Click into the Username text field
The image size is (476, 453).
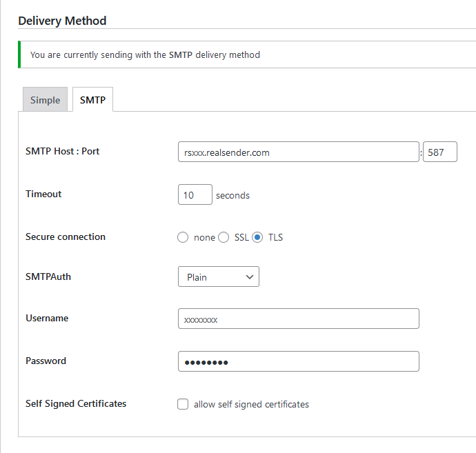point(298,319)
